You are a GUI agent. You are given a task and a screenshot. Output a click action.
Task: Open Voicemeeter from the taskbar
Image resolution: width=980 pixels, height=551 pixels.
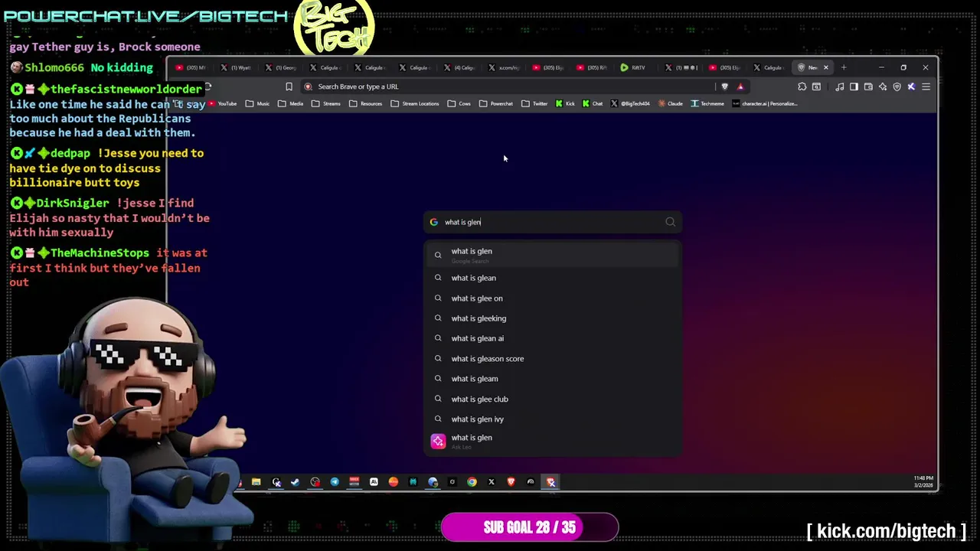point(354,482)
